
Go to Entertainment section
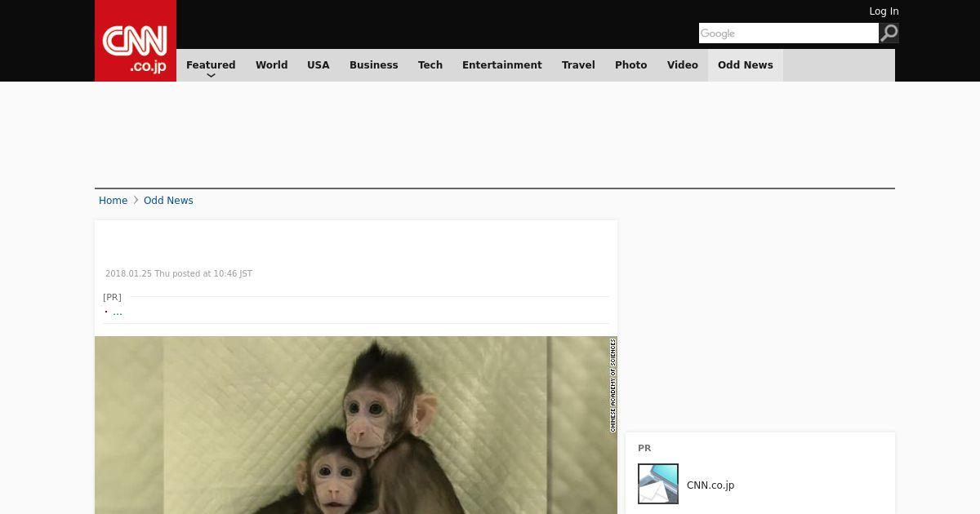502,65
